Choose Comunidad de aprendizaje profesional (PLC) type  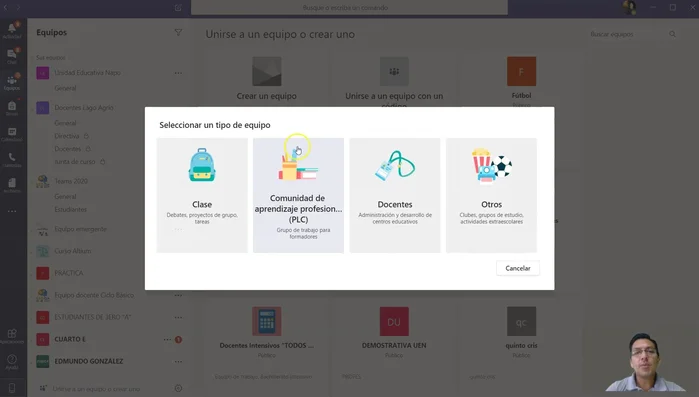tap(298, 195)
